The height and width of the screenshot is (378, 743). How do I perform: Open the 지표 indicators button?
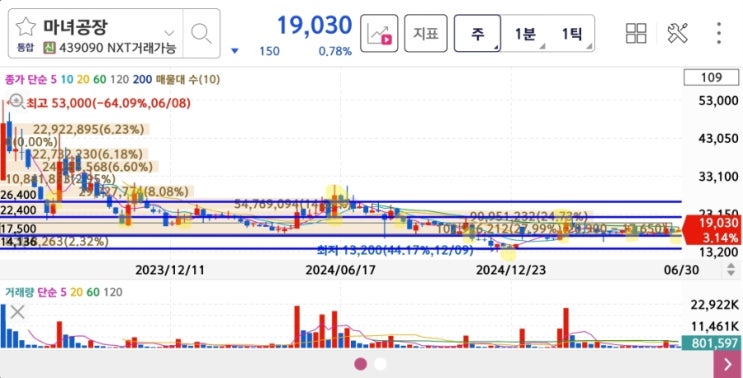click(x=426, y=33)
